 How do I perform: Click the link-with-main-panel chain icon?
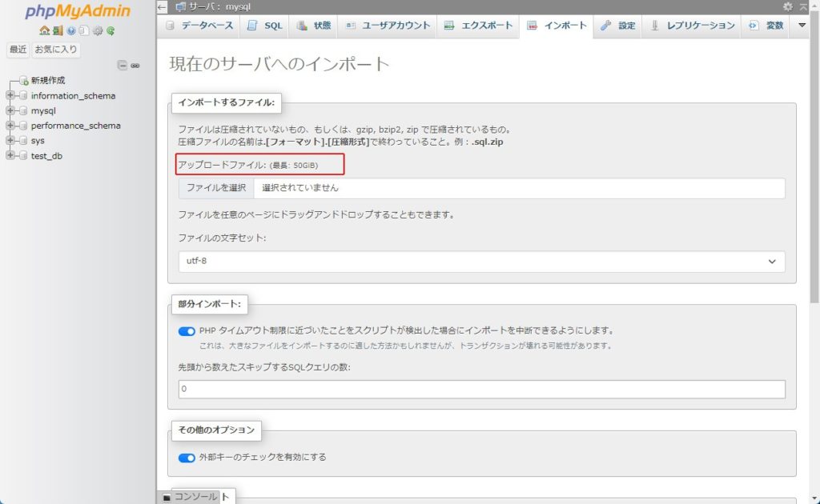point(135,66)
